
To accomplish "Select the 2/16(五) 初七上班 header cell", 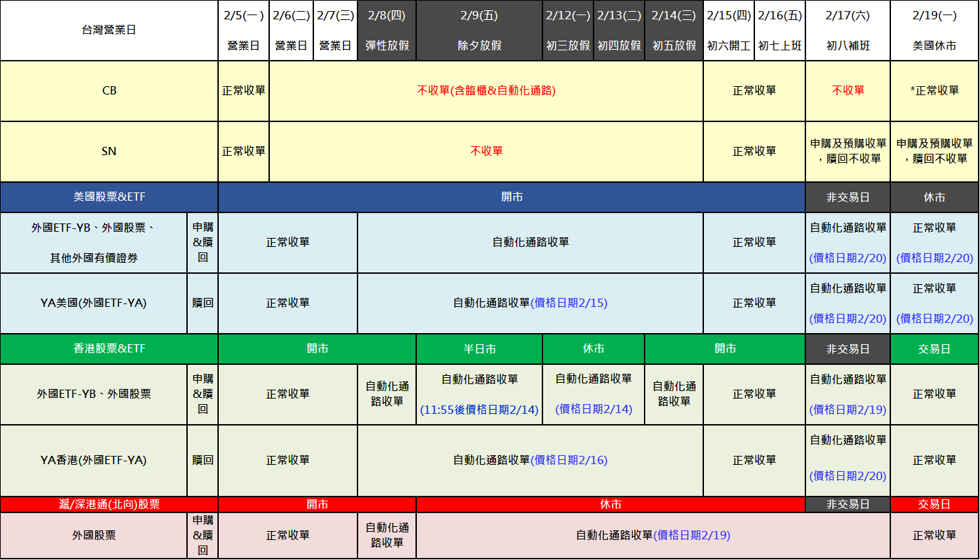I will [780, 30].
